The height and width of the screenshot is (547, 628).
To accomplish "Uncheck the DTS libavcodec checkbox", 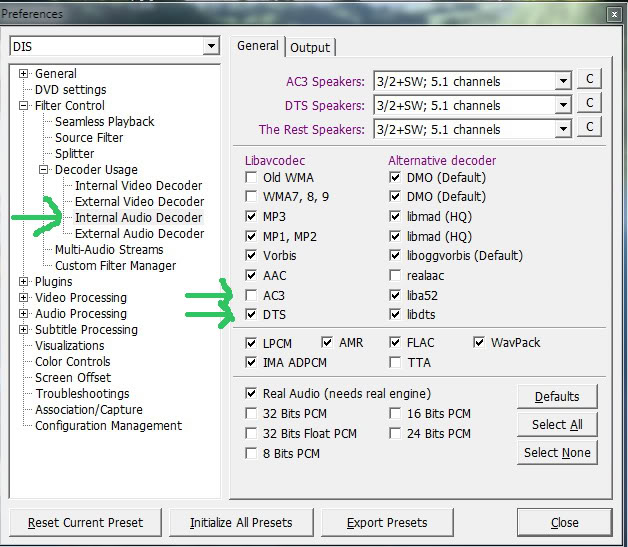I will click(x=251, y=314).
